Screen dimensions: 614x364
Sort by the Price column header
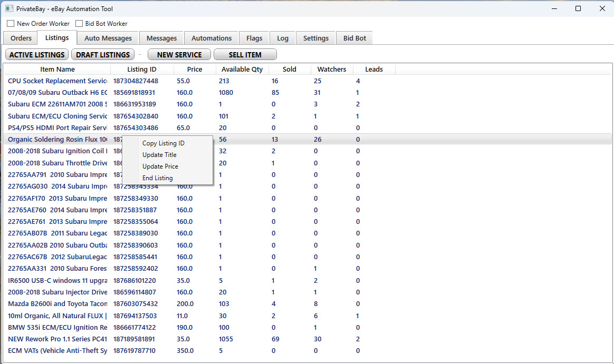coord(195,70)
